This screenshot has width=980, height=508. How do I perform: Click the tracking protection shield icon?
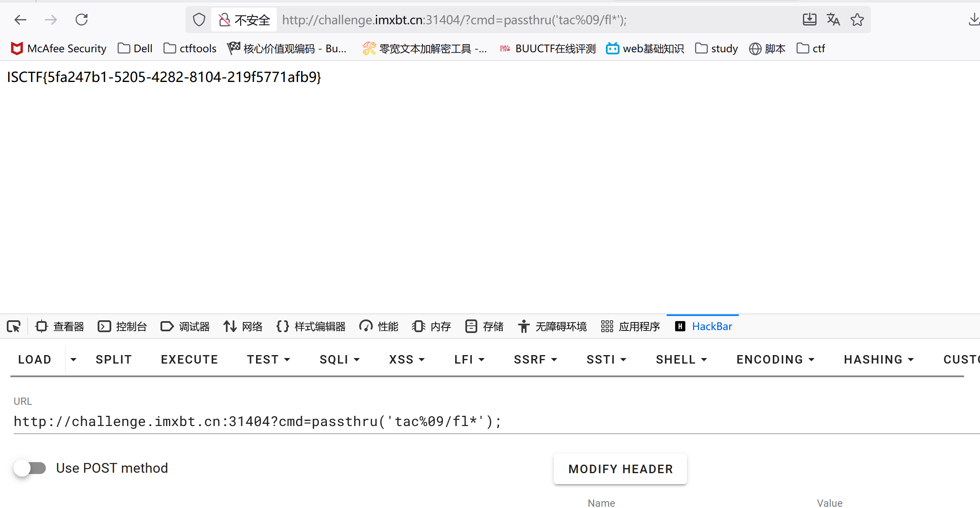[199, 20]
